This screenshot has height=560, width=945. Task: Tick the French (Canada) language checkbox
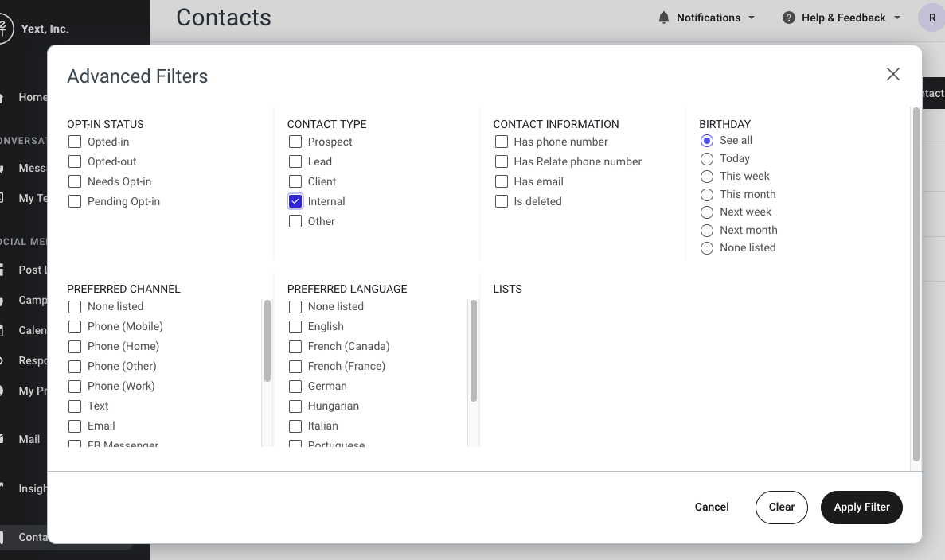tap(295, 346)
